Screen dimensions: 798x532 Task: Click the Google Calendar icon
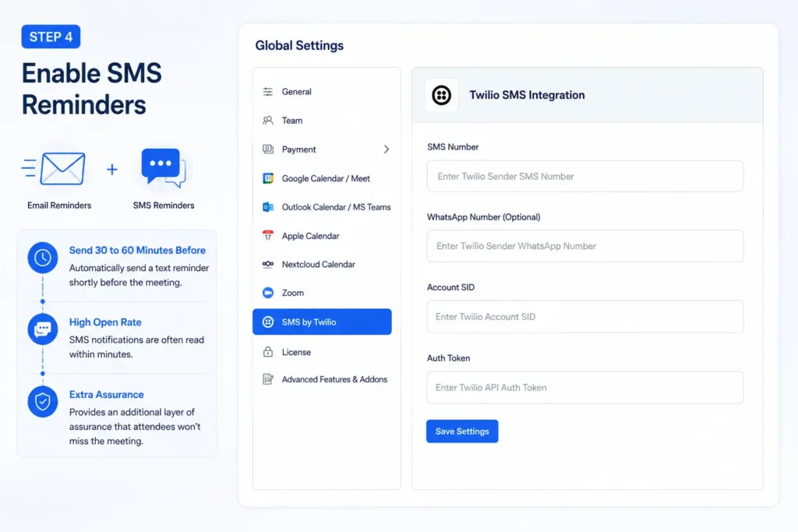pyautogui.click(x=268, y=178)
